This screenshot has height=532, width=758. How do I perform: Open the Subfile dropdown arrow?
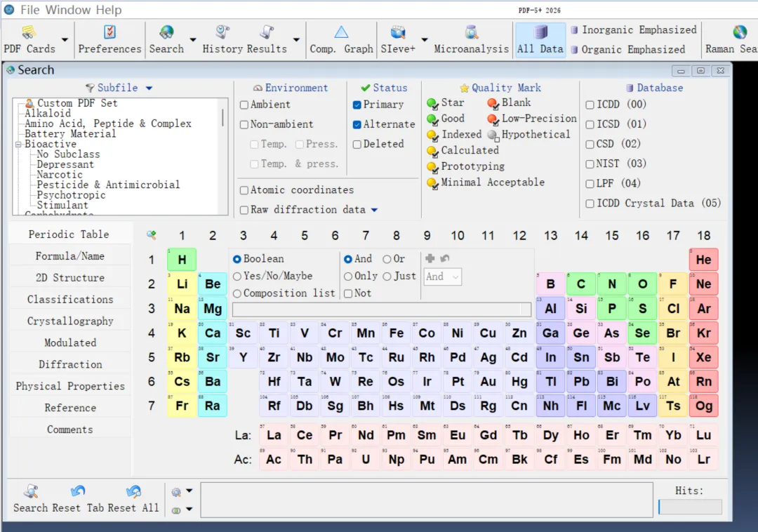click(149, 88)
